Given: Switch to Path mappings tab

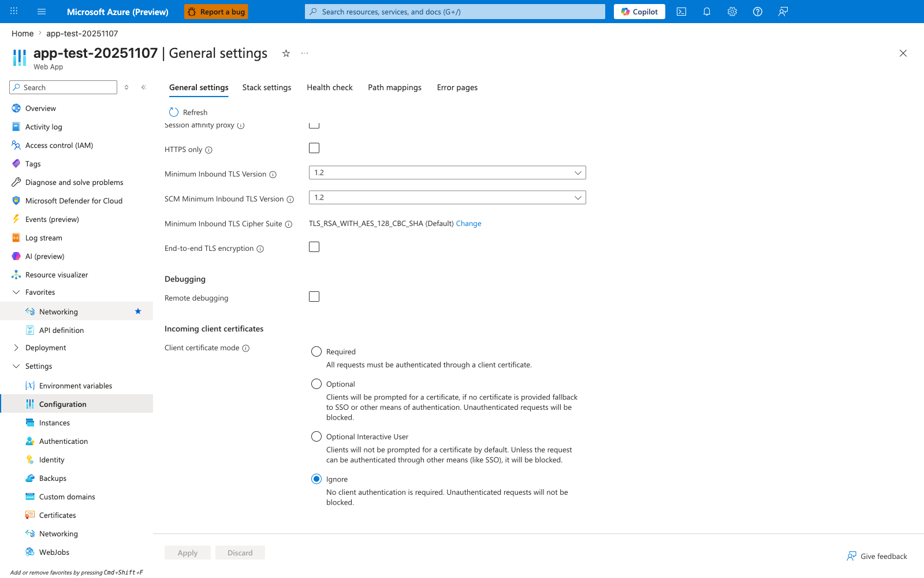Looking at the screenshot, I should tap(395, 87).
